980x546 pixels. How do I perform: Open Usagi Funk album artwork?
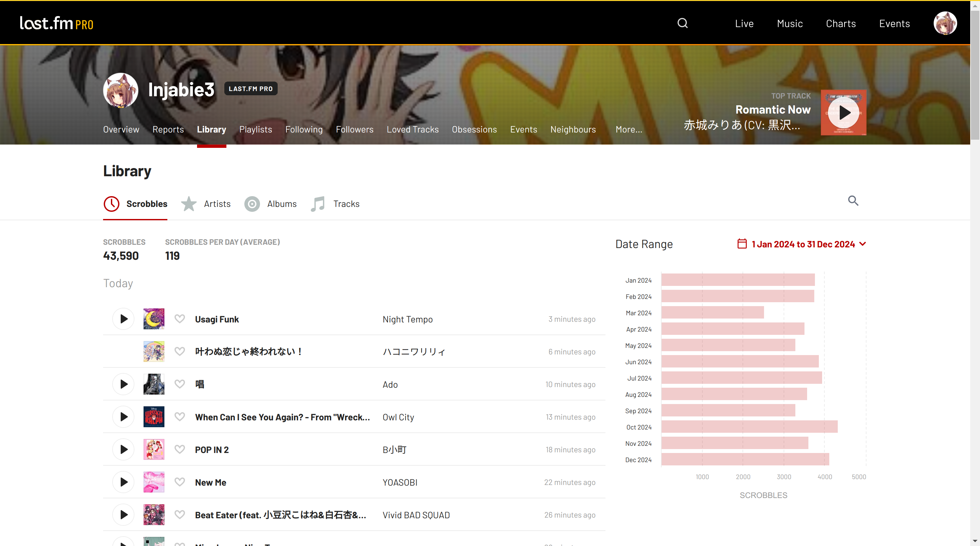click(154, 319)
